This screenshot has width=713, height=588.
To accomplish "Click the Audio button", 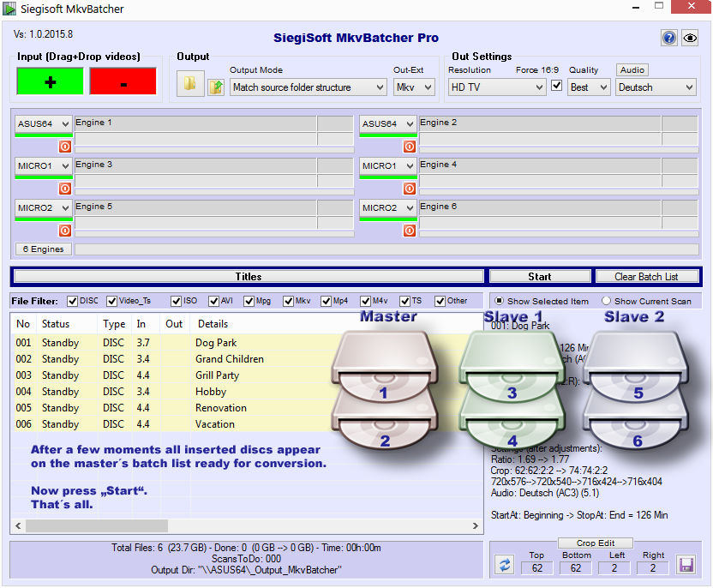I will [x=632, y=69].
